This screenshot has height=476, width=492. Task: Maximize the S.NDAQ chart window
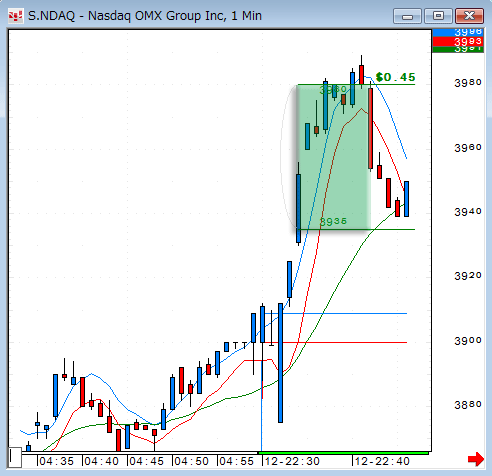(438, 16)
